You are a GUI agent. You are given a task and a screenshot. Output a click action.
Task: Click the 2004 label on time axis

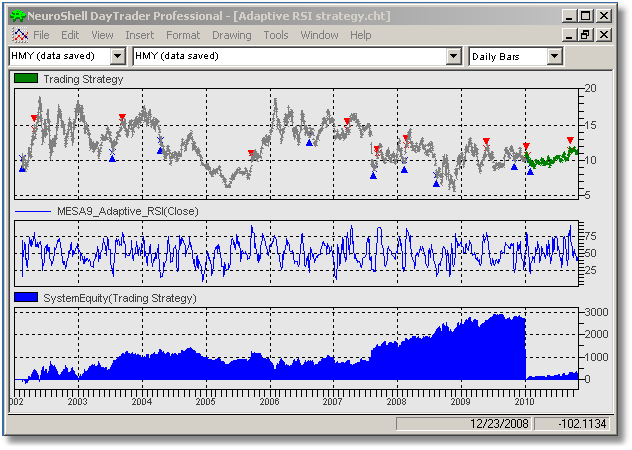[x=141, y=401]
